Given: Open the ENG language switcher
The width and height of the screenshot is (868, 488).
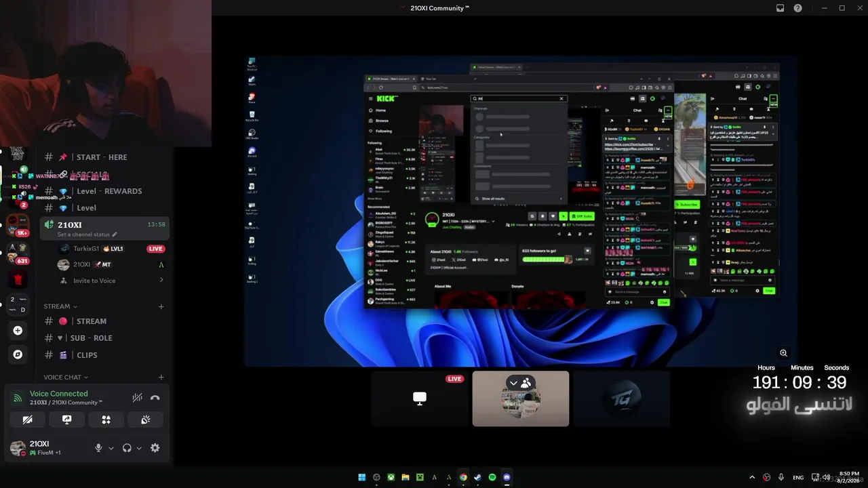Looking at the screenshot, I should 798,477.
